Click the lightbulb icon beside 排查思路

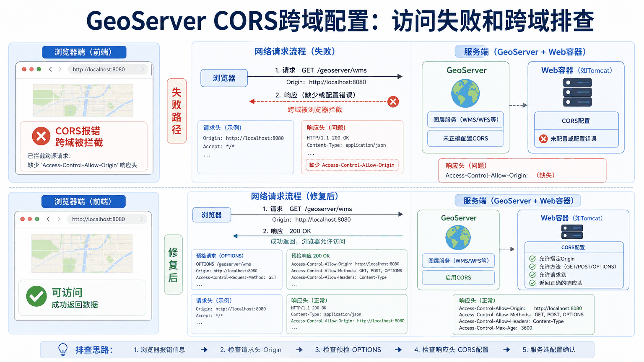point(63,349)
